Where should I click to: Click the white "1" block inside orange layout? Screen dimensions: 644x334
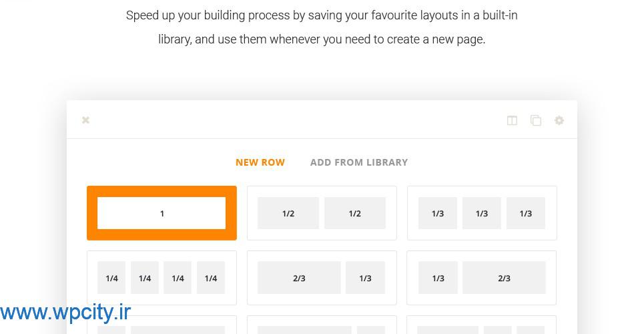pyautogui.click(x=162, y=213)
